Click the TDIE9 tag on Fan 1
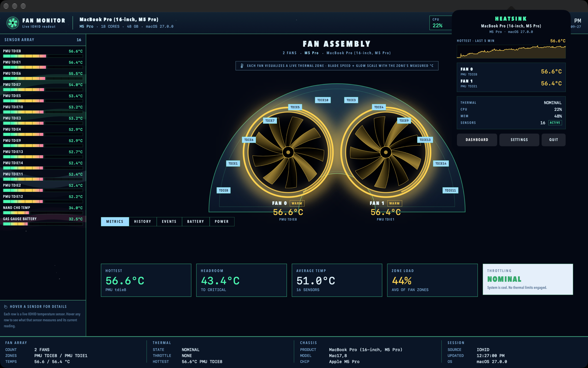The height and width of the screenshot is (368, 588). [404, 121]
